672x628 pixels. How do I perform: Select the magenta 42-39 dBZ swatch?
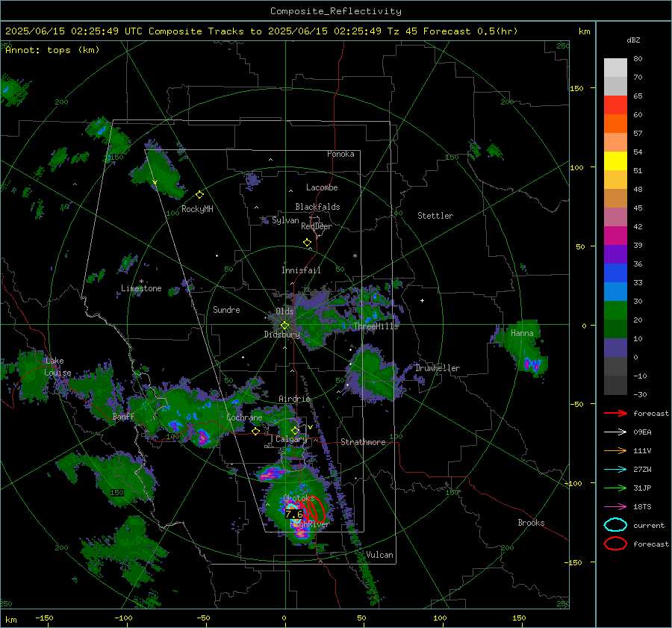coord(615,236)
